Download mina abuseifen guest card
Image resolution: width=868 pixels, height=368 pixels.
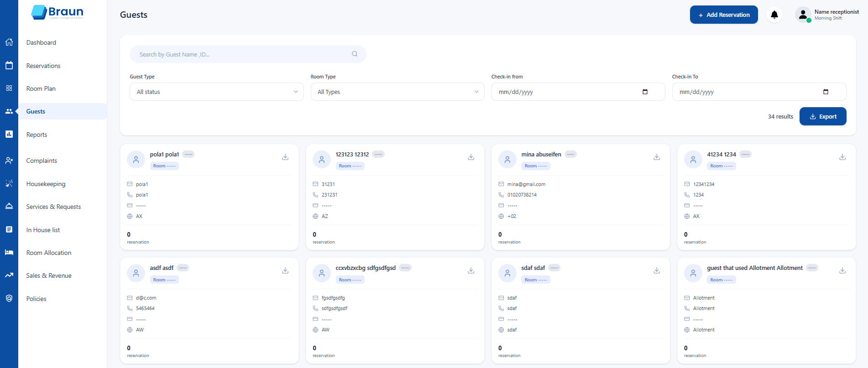coord(657,157)
